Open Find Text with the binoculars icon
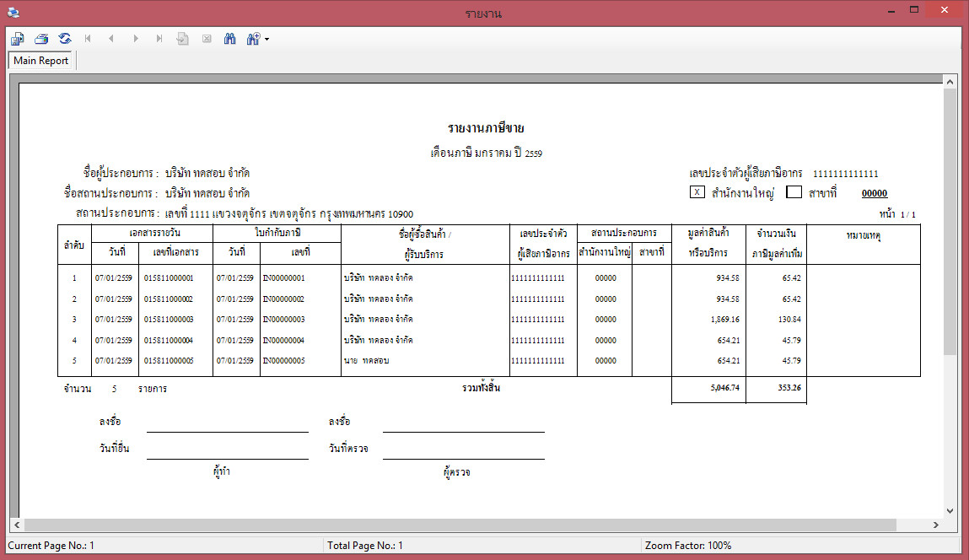 click(x=229, y=39)
